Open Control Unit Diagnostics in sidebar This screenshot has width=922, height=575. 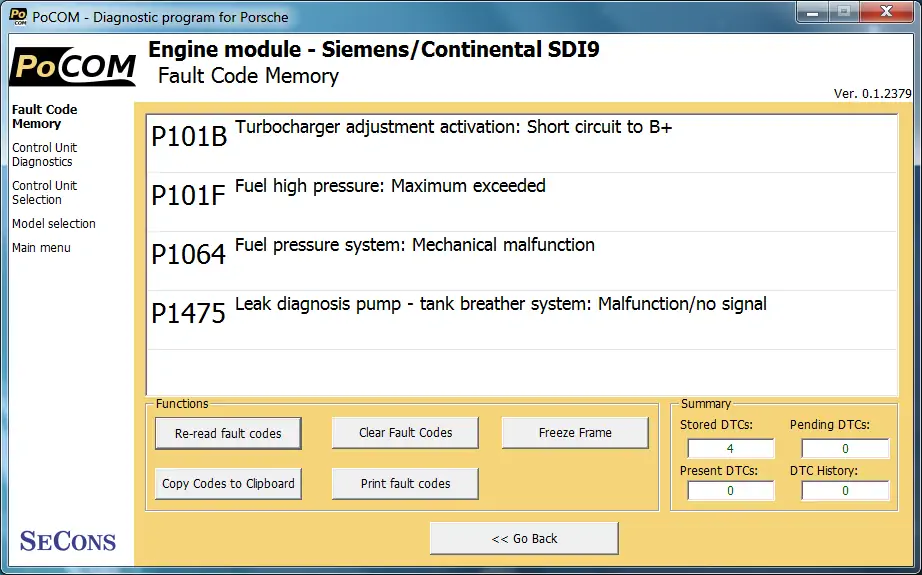pos(44,155)
